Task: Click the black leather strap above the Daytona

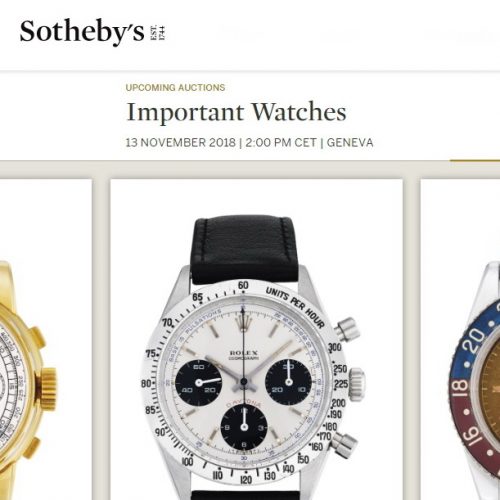Action: 243,250
